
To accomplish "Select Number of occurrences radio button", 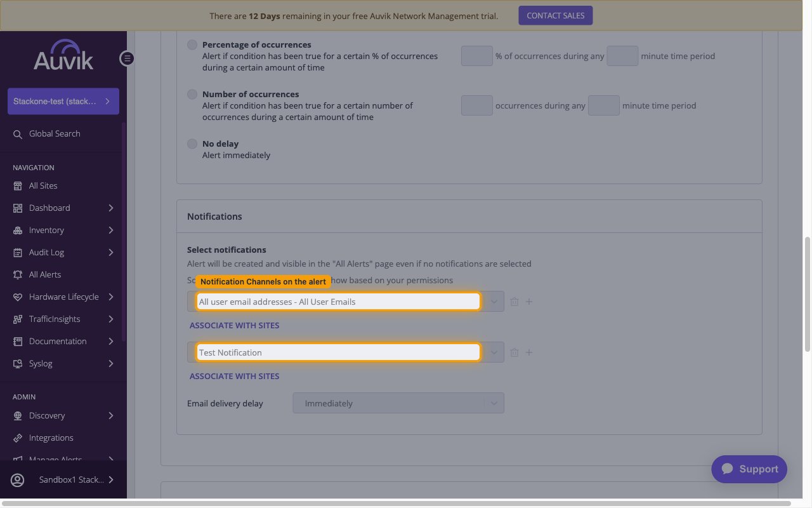I will [192, 95].
